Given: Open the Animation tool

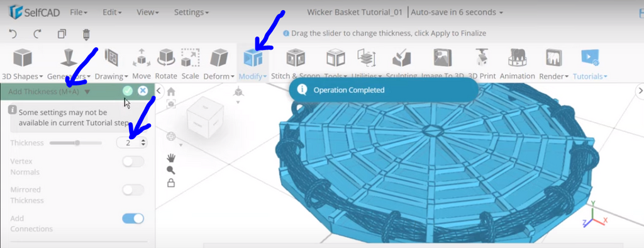Looking at the screenshot, I should (x=517, y=64).
